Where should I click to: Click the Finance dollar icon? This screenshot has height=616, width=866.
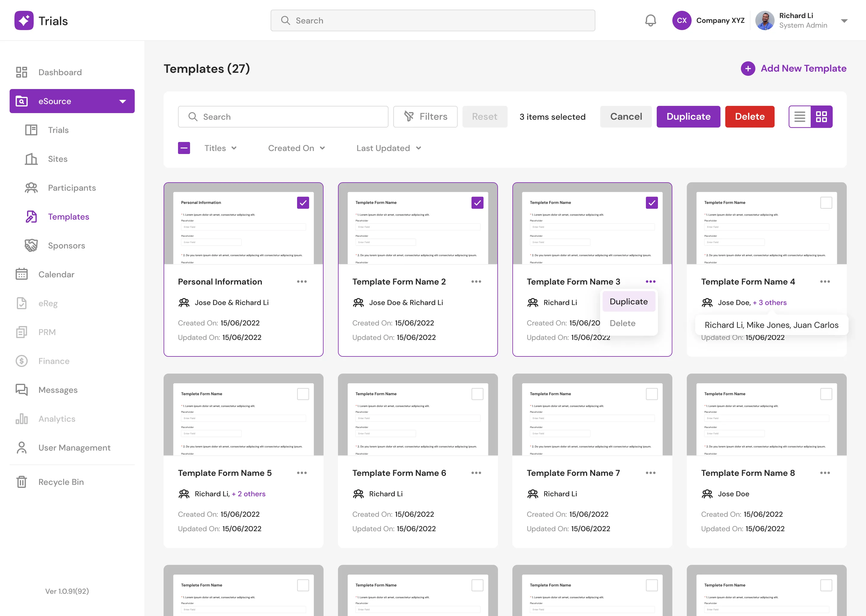[22, 361]
